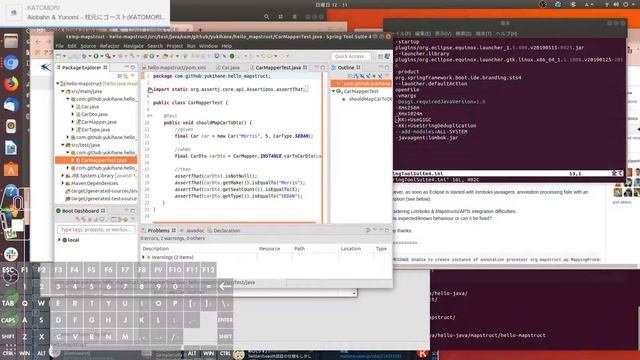The image size is (640, 360).
Task: Click the Debug bug toolbar icon
Action: (x=84, y=56)
